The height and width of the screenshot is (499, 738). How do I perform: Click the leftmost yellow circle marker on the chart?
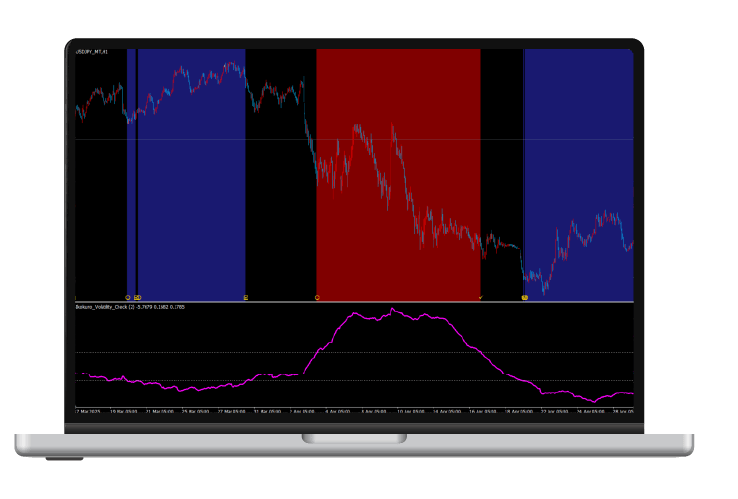[x=128, y=297]
